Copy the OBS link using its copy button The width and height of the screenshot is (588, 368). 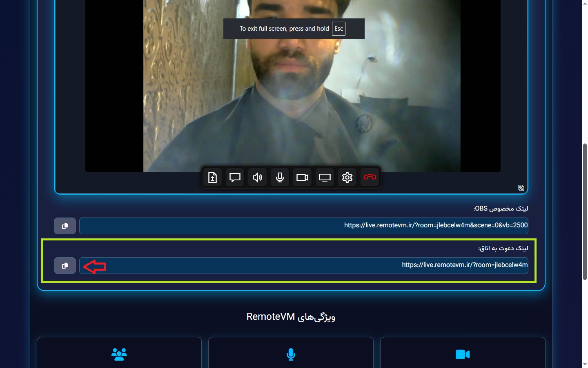(65, 226)
